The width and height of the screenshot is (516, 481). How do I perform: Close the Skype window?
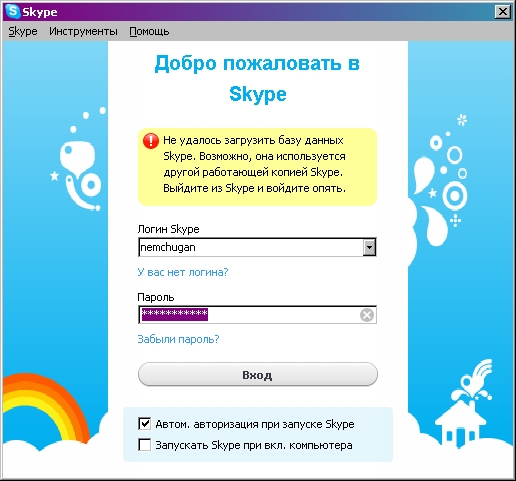click(x=502, y=12)
